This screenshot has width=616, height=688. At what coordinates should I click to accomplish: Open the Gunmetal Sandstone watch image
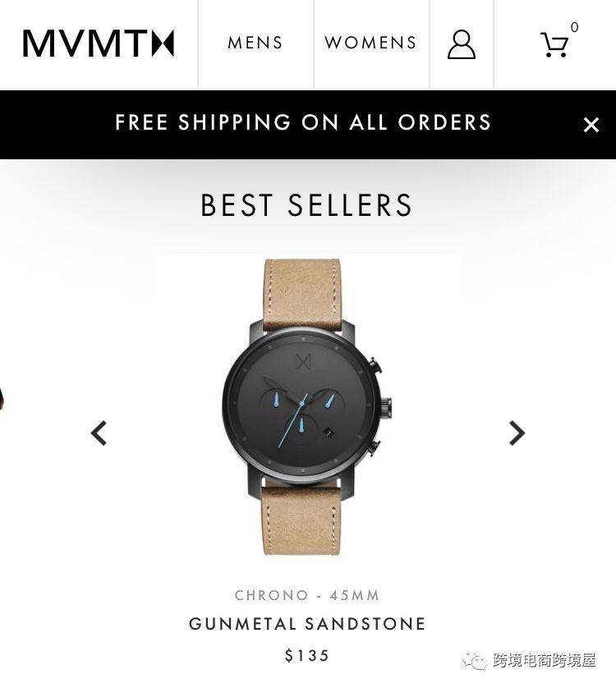[307, 406]
